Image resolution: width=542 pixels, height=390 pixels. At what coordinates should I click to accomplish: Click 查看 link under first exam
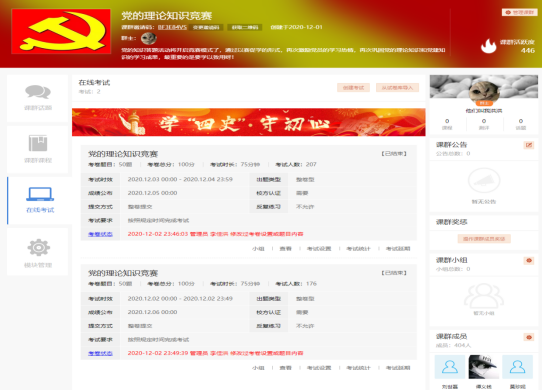tap(286, 249)
